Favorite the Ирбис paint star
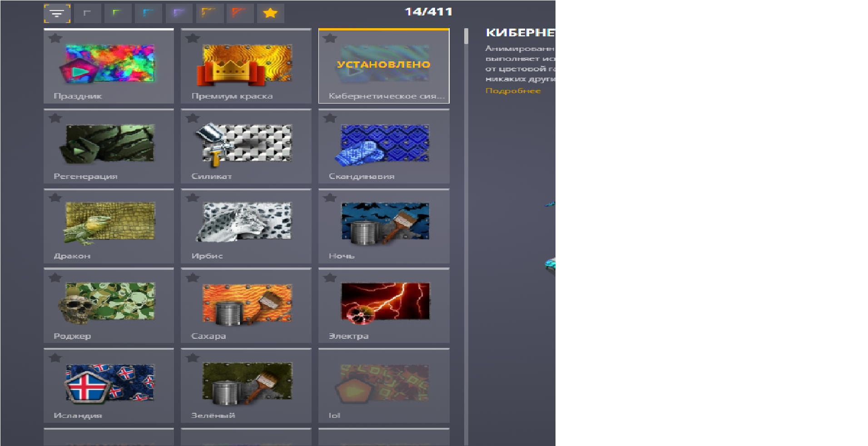 [193, 198]
